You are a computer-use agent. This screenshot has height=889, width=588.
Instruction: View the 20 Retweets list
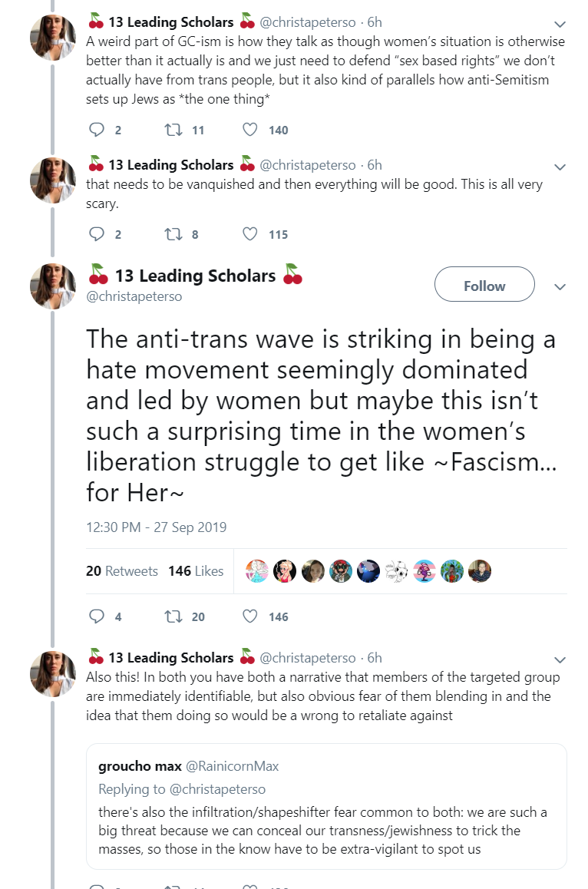[x=122, y=571]
